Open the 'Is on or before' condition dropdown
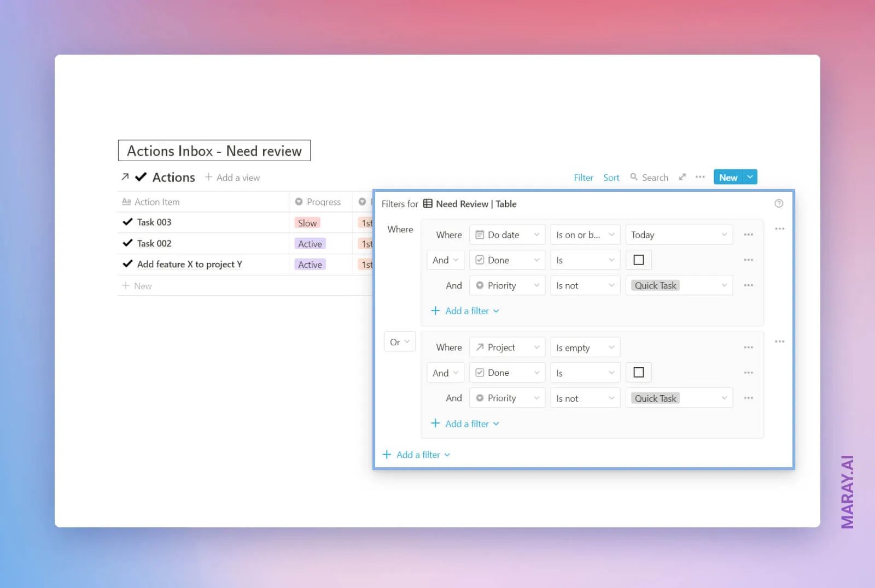The height and width of the screenshot is (588, 875). [585, 234]
